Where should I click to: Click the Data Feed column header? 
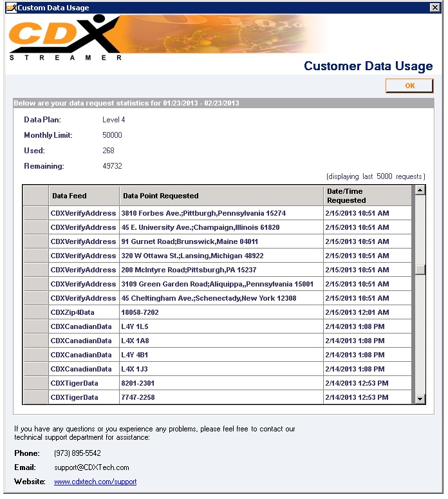(x=84, y=196)
